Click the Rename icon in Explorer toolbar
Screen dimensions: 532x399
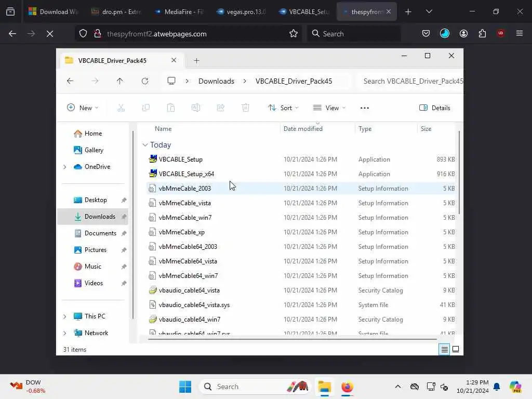pyautogui.click(x=196, y=108)
